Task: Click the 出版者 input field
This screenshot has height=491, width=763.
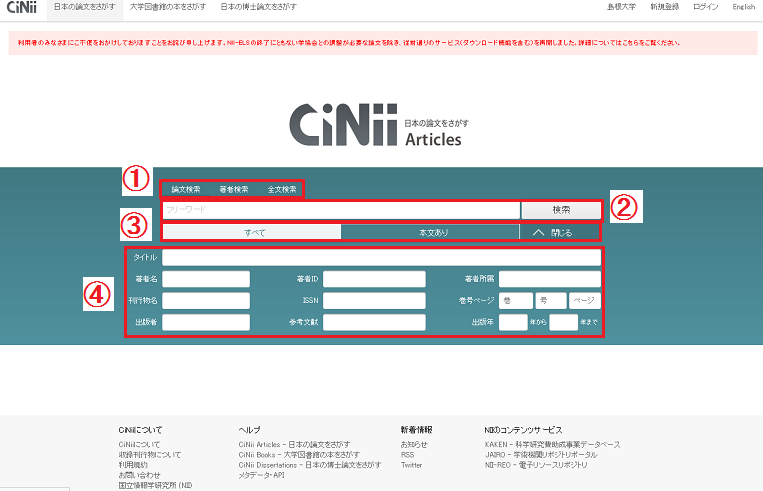Action: (206, 322)
